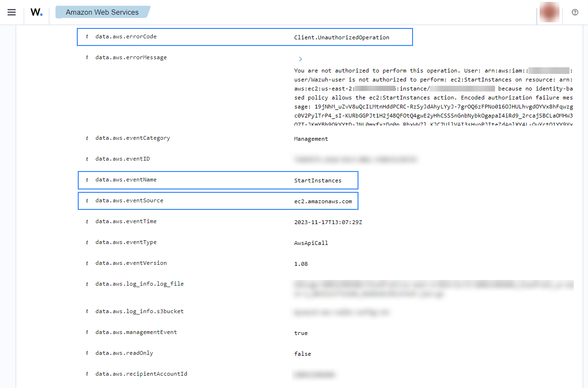Select the Amazon Web Services breadcrumb tab
588x388 pixels.
tap(102, 12)
